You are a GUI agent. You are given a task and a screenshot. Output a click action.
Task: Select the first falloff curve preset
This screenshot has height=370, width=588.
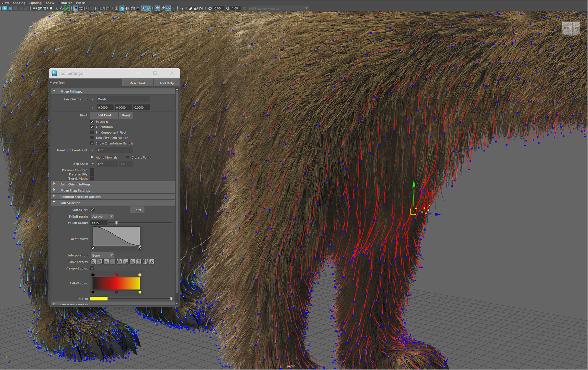[x=93, y=262]
